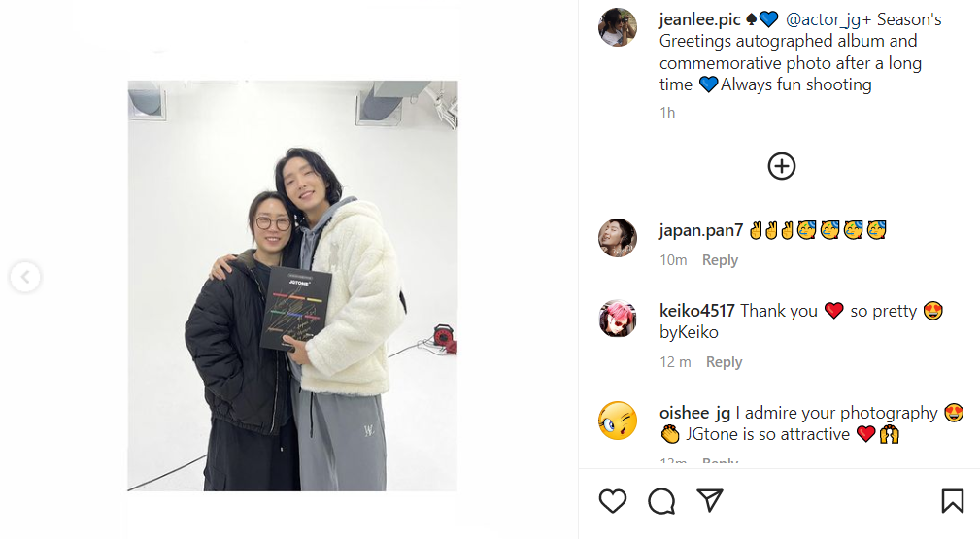Click the 10m comment timestamp

point(673,260)
